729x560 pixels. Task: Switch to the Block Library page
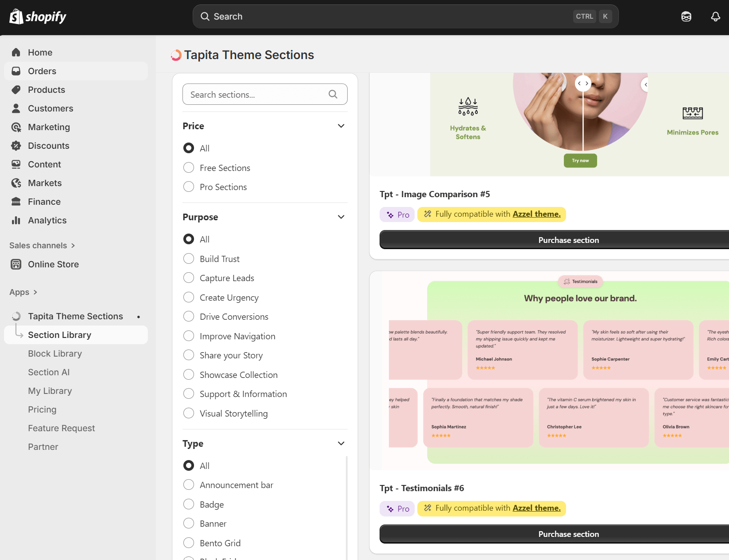(55, 353)
